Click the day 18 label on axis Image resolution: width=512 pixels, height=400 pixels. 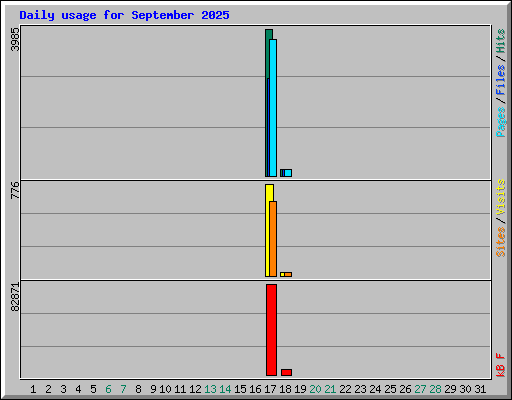coord(285,389)
